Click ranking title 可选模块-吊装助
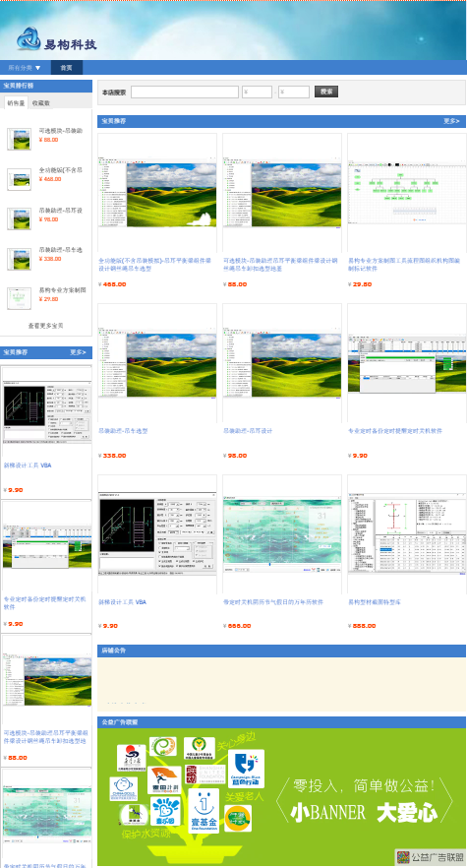467x868 pixels. pos(61,131)
